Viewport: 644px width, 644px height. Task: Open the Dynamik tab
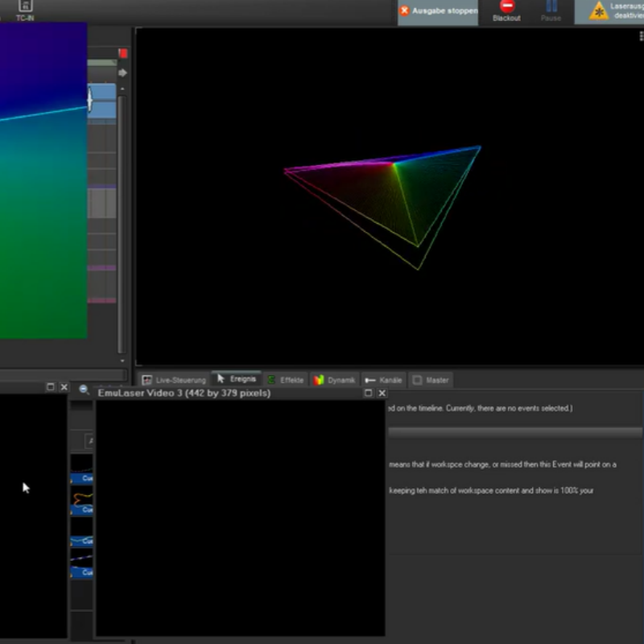tap(335, 380)
